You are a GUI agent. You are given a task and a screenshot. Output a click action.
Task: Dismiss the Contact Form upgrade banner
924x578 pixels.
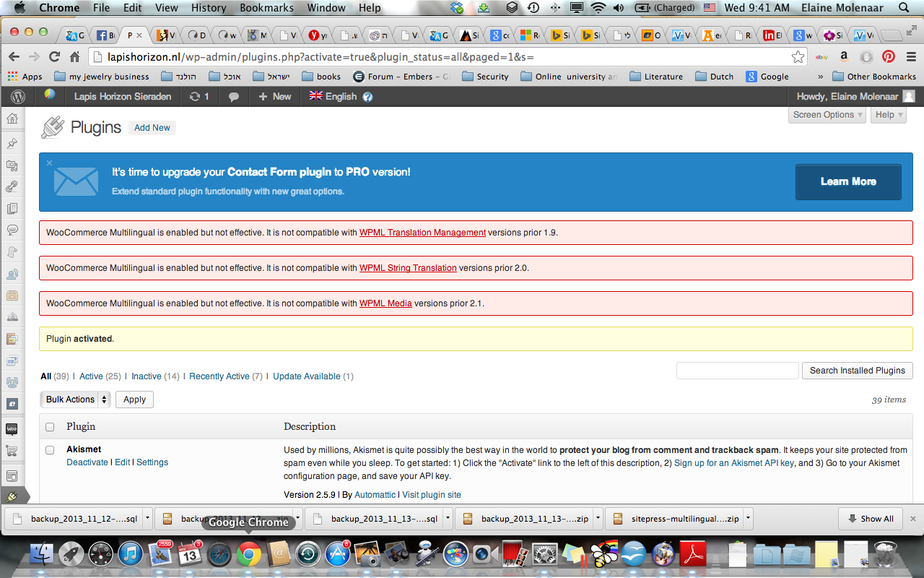(x=49, y=163)
